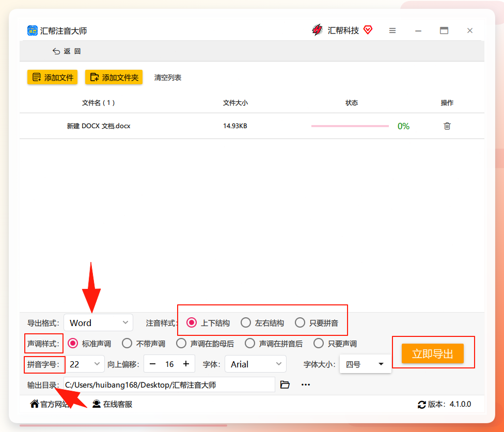Click the 4.1.0.0 version number

[x=460, y=404]
